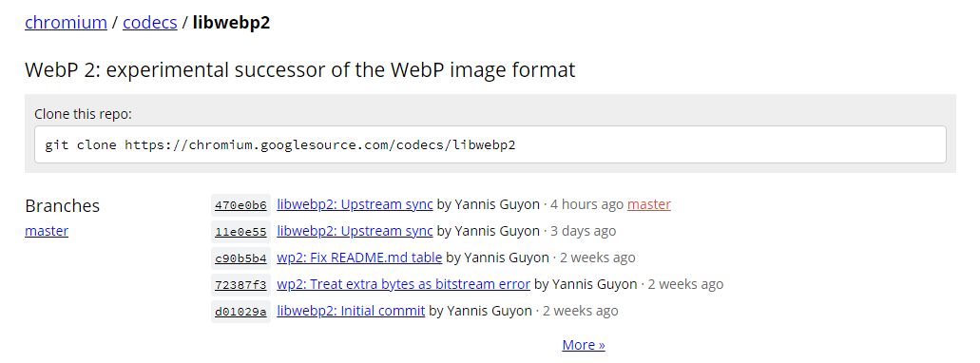
Task: Open the chromium breadcrumb link
Action: point(66,23)
